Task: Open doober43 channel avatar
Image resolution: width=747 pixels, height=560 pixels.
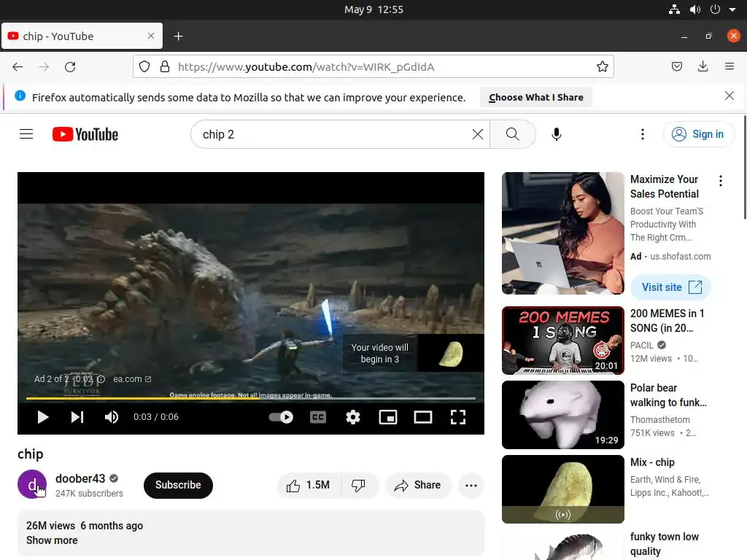Action: click(x=32, y=484)
